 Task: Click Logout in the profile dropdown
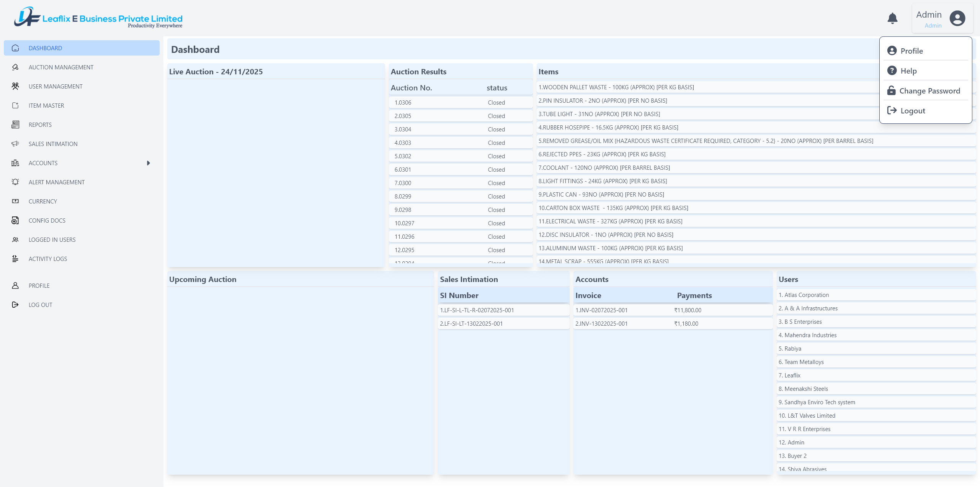tap(913, 110)
